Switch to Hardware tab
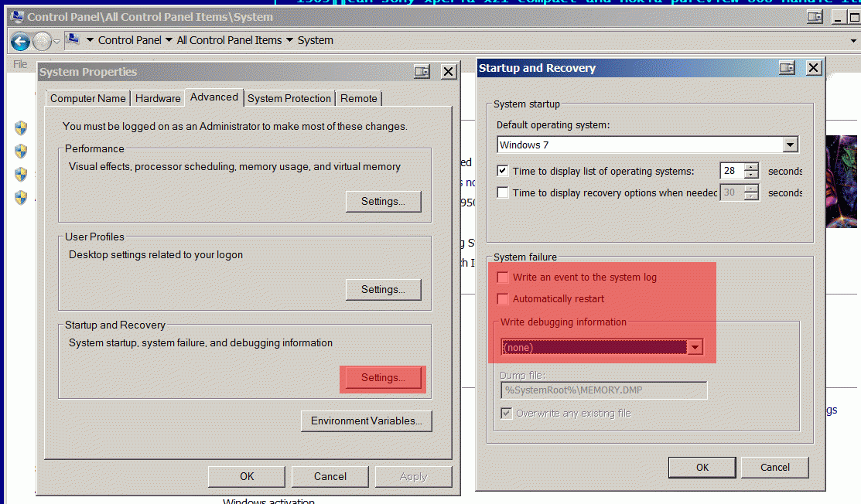861x504 pixels. [158, 98]
